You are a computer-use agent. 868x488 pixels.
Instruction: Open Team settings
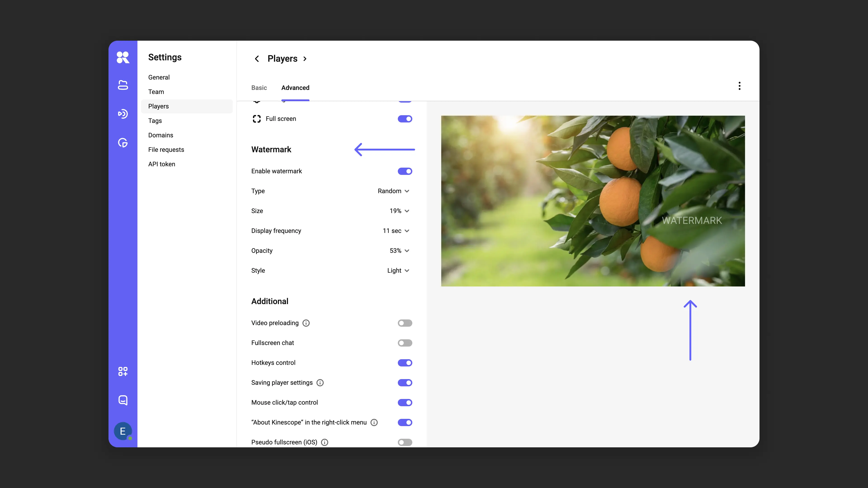(187, 92)
